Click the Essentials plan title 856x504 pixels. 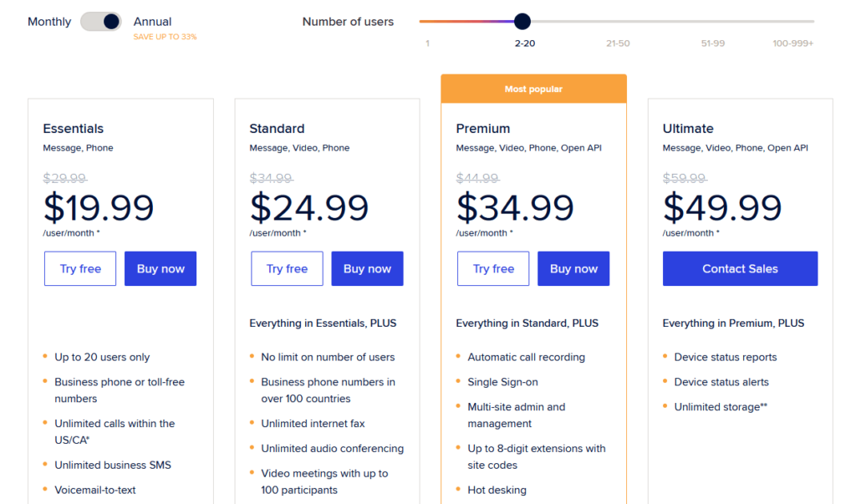click(x=74, y=129)
